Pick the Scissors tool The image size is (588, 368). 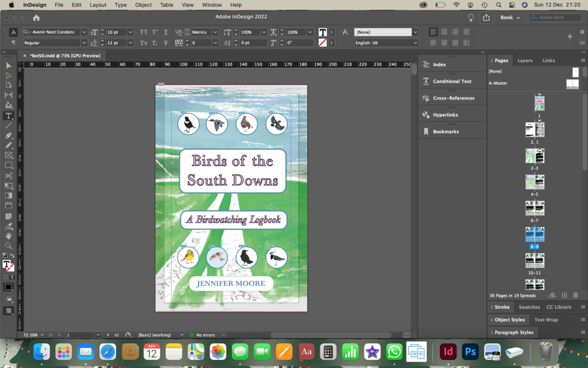click(9, 175)
